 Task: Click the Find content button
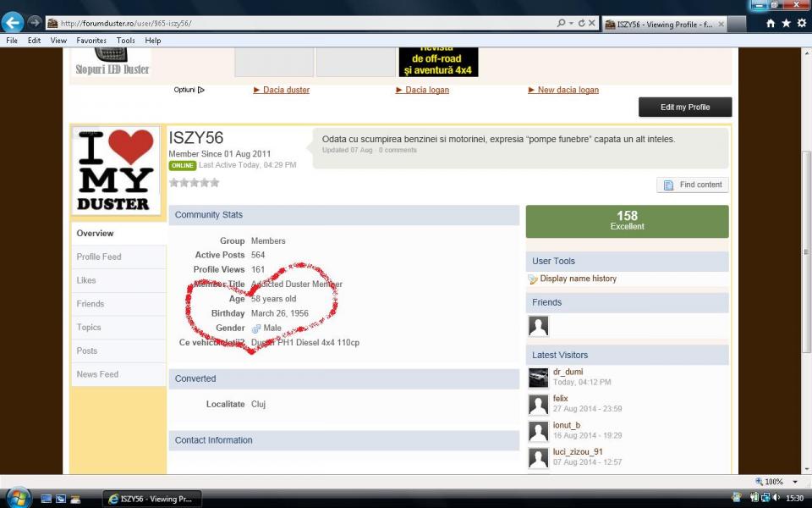click(693, 185)
